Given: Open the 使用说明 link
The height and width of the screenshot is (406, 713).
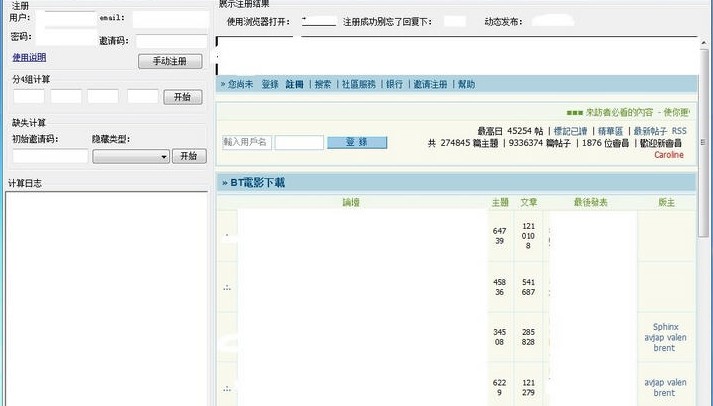Looking at the screenshot, I should [29, 58].
